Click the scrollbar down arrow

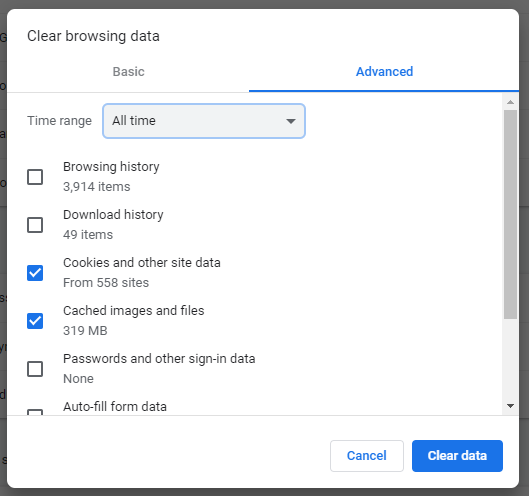(510, 406)
